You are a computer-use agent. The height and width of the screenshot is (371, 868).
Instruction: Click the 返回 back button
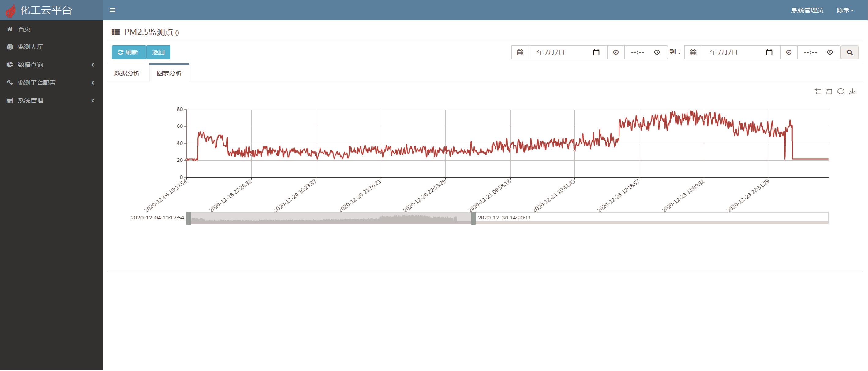point(158,52)
